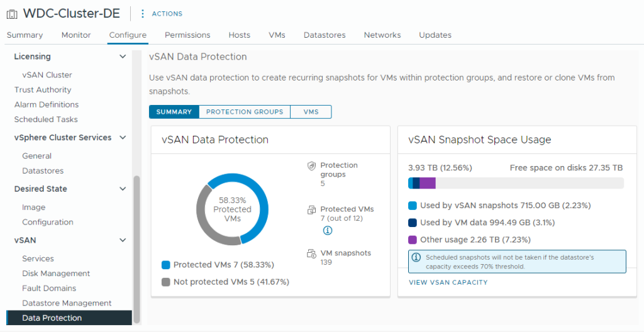644x332 pixels.
Task: Click info icon under Protected VMs
Action: pyautogui.click(x=327, y=231)
